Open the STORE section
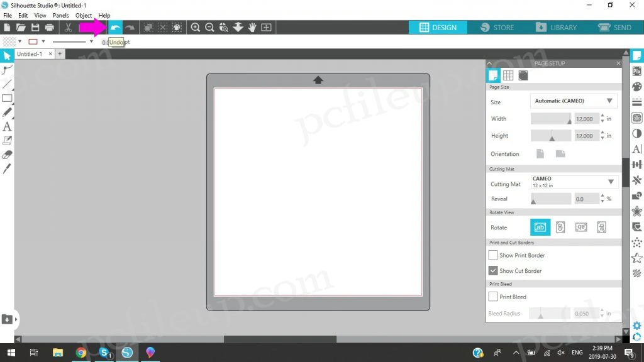Screen dimensions: 644x362 click(x=497, y=28)
